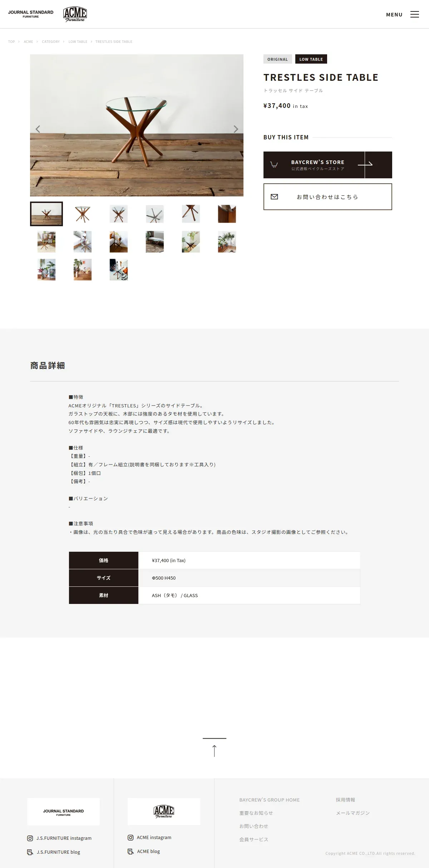Open ACME instagram link
Viewport: 429px width, 868px height.
[154, 837]
